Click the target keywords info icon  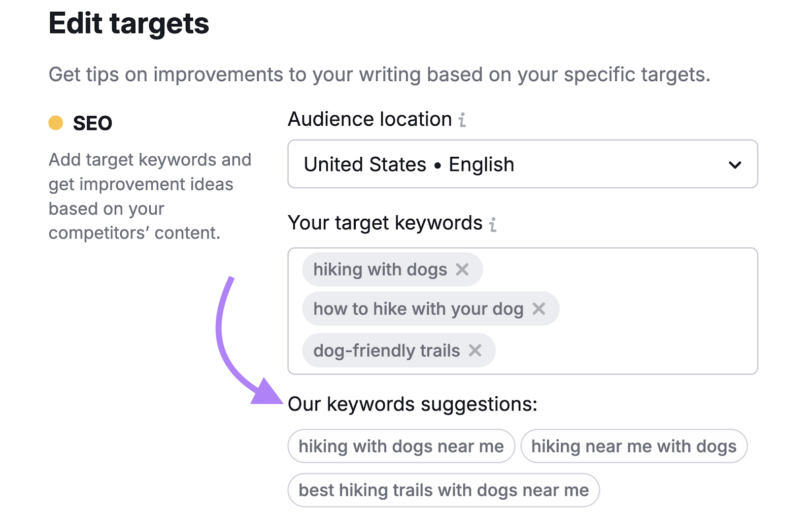tap(493, 224)
